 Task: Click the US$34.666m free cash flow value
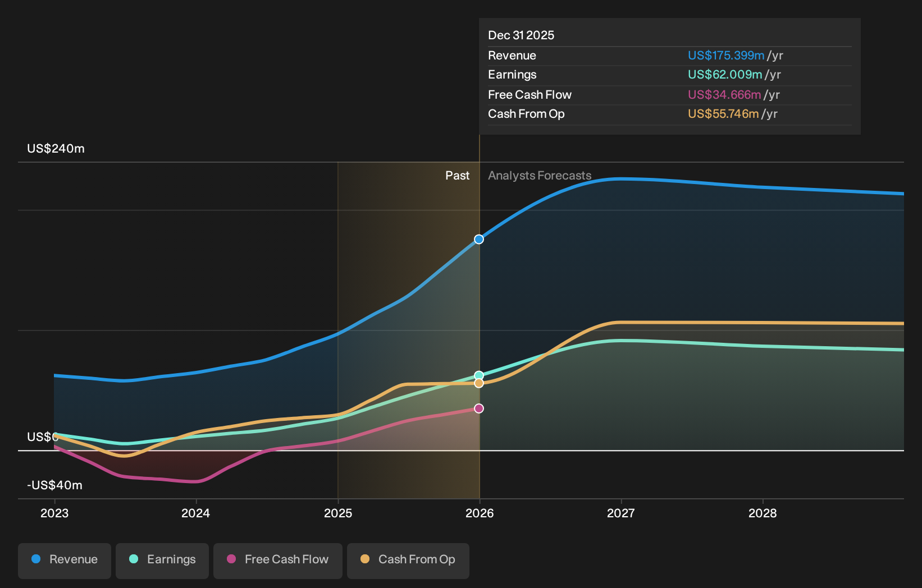[x=724, y=95]
